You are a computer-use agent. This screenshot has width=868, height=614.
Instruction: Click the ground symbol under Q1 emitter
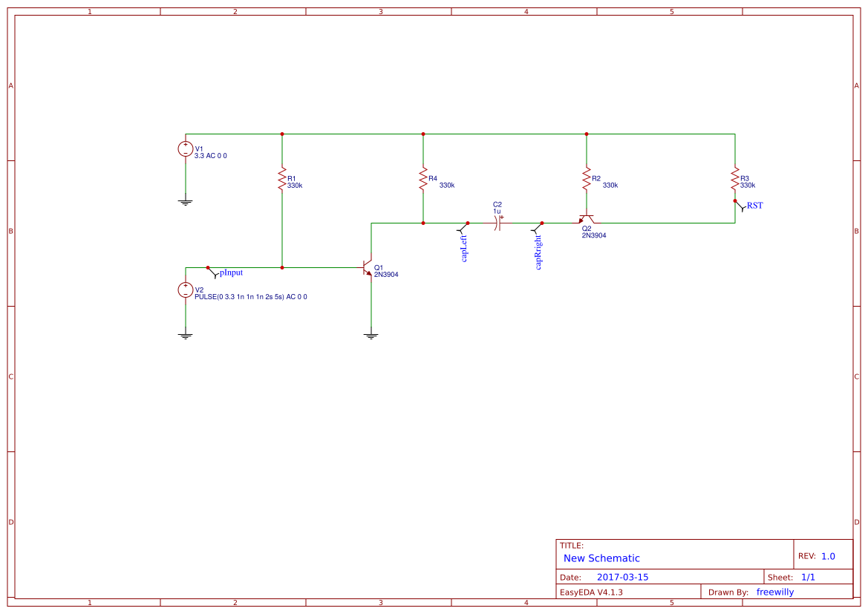point(370,334)
